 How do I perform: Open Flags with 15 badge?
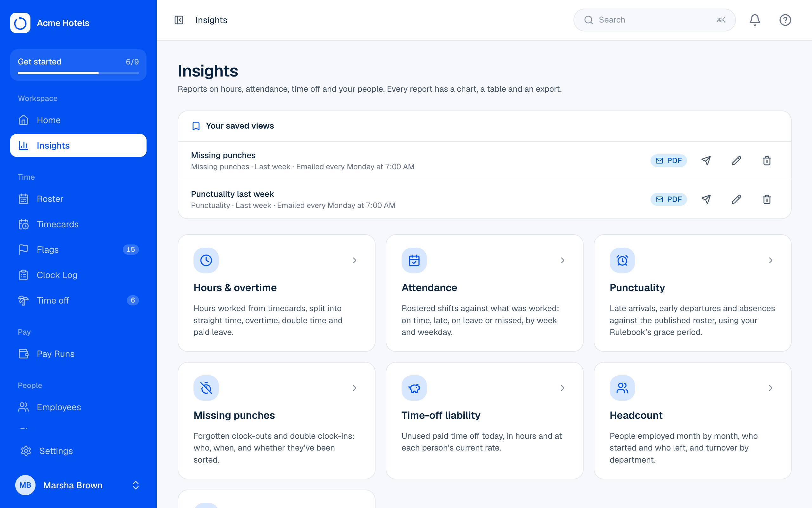tap(78, 250)
